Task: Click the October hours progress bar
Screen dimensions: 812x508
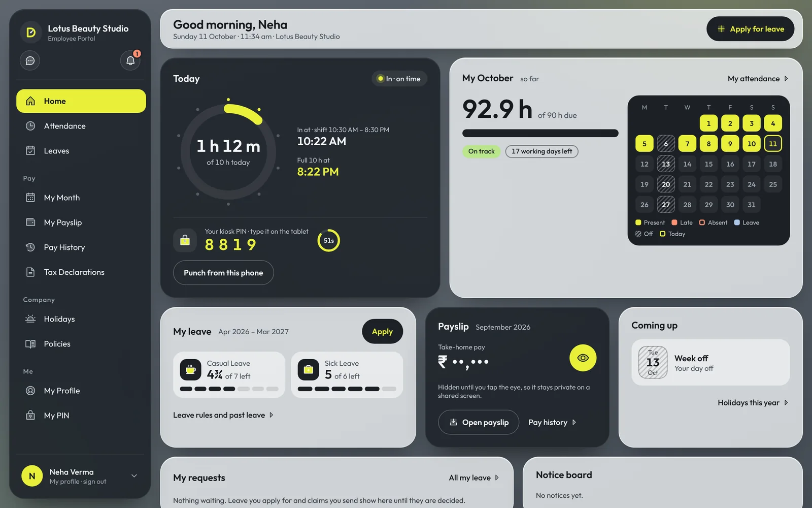Action: pyautogui.click(x=540, y=134)
